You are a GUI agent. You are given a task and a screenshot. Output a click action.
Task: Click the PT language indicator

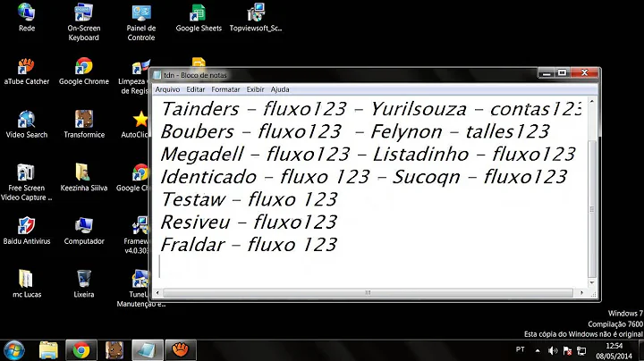(x=520, y=349)
